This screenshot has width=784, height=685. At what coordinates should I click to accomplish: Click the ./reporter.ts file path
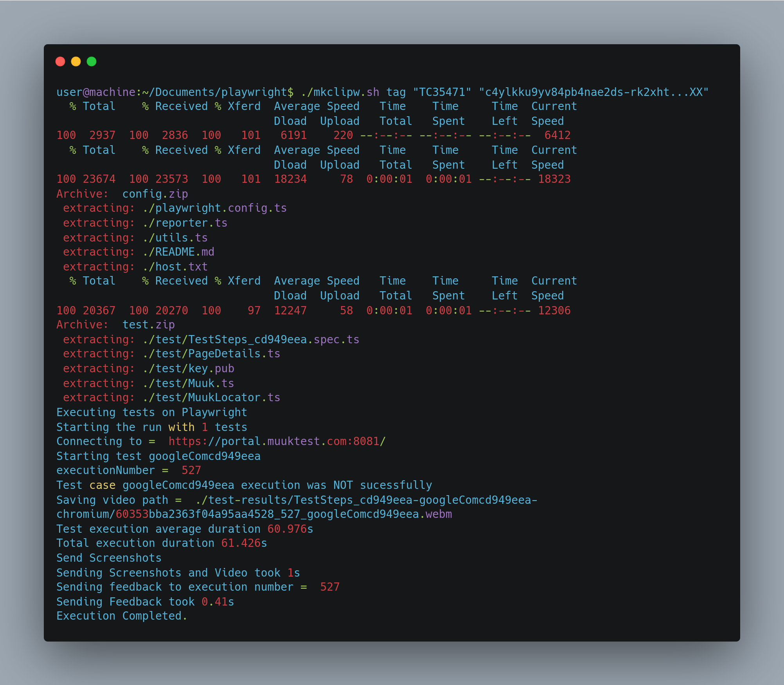click(x=185, y=223)
